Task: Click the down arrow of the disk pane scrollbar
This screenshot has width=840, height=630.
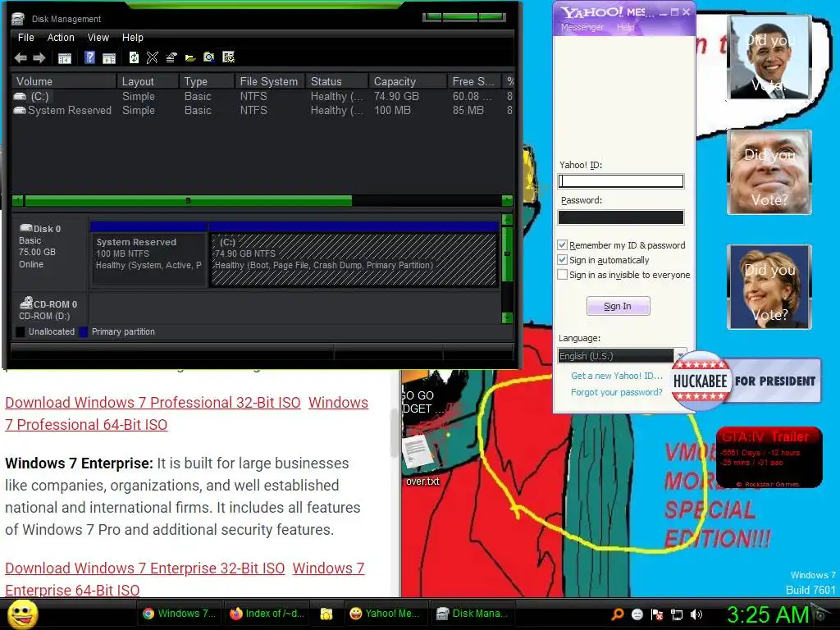Action: pyautogui.click(x=507, y=317)
